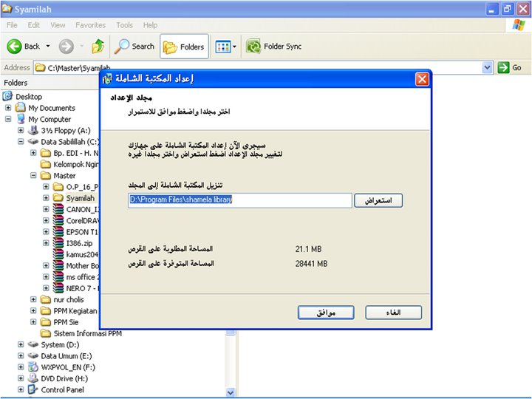This screenshot has width=532, height=399.
Task: Toggle the Folders pane button
Action: click(184, 47)
